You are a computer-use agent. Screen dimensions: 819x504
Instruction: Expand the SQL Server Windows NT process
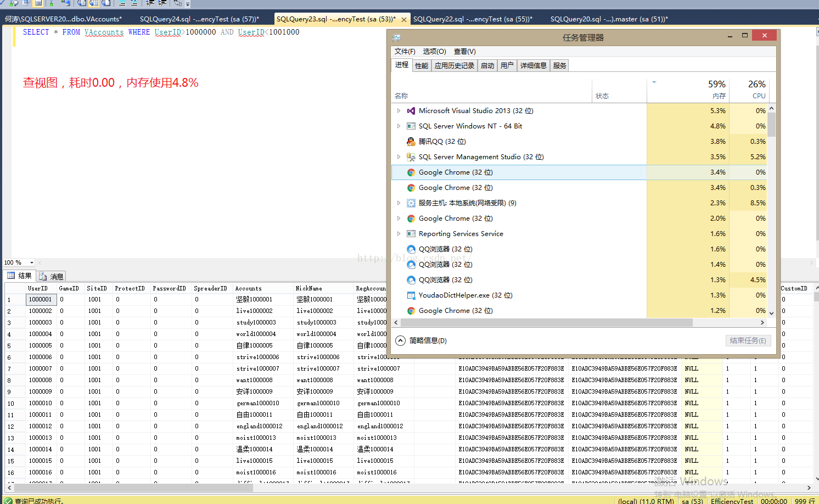(399, 126)
